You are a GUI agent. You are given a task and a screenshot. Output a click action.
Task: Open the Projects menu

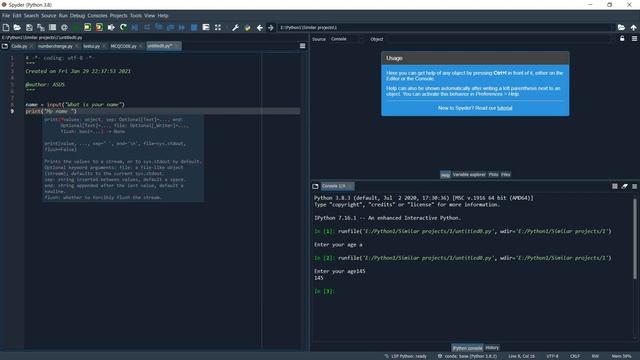118,16
